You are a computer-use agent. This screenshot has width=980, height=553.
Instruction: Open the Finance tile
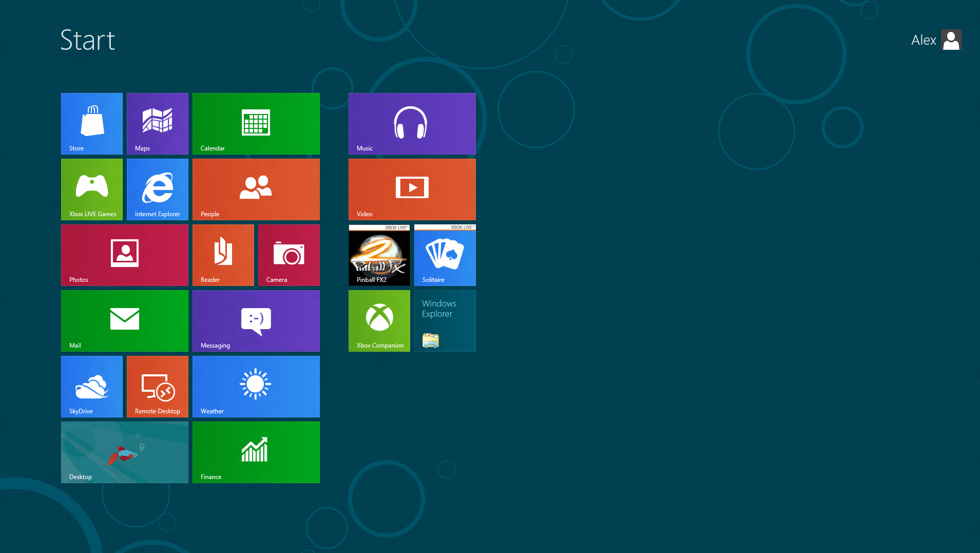click(x=256, y=452)
